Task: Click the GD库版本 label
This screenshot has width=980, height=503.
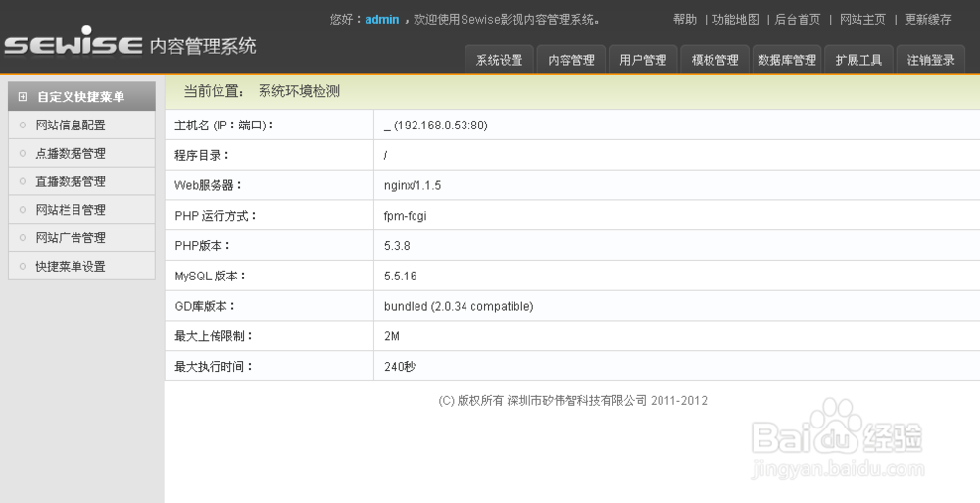Action: [205, 306]
